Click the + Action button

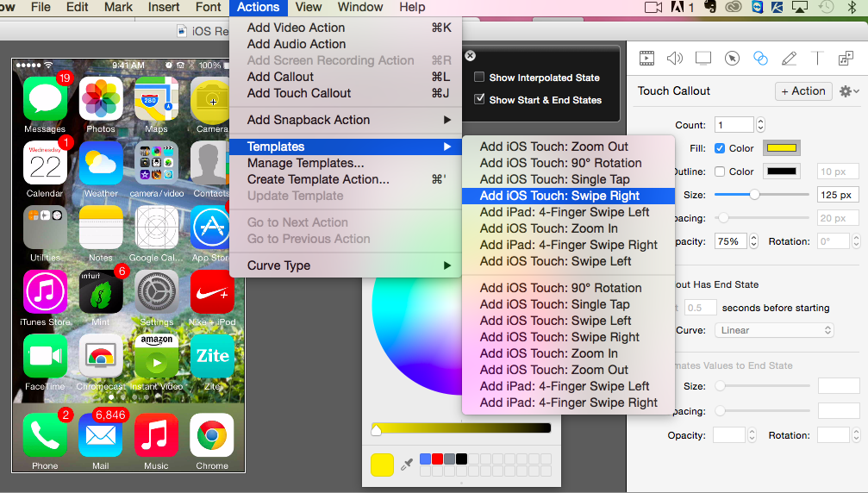803,91
